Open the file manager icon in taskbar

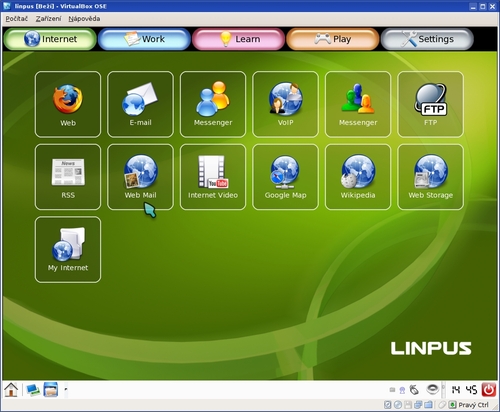pos(51,390)
